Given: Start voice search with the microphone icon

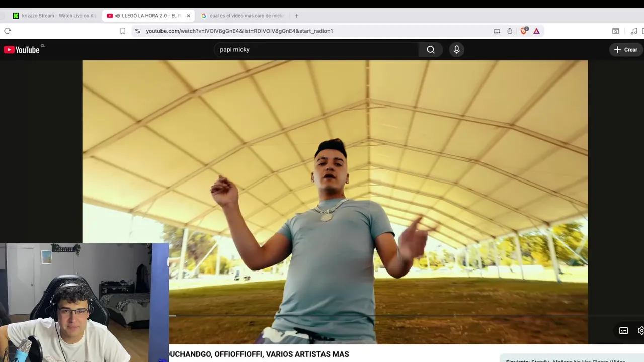Looking at the screenshot, I should 456,49.
